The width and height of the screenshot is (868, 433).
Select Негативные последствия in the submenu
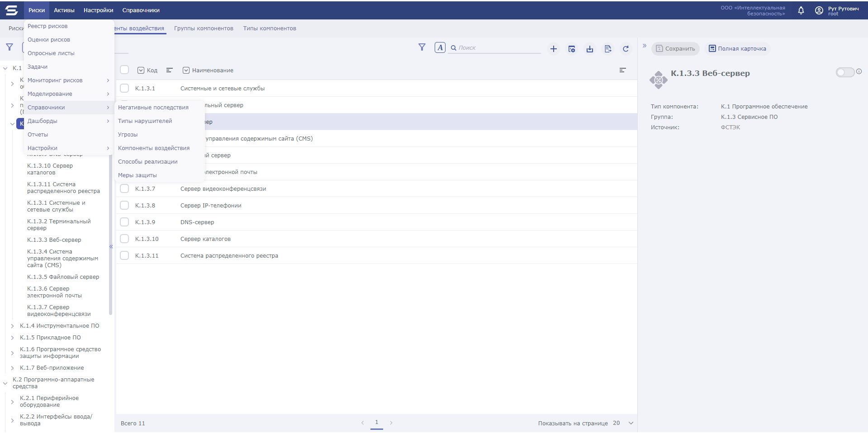(160, 108)
